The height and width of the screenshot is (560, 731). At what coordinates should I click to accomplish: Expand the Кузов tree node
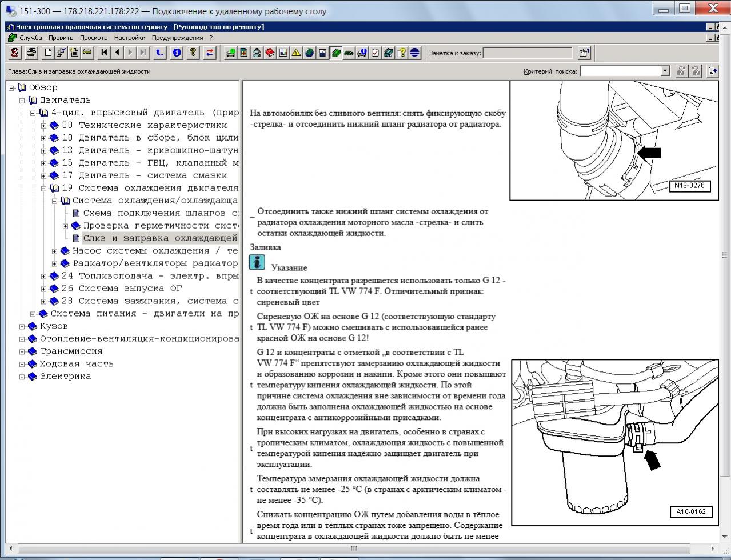(x=22, y=326)
